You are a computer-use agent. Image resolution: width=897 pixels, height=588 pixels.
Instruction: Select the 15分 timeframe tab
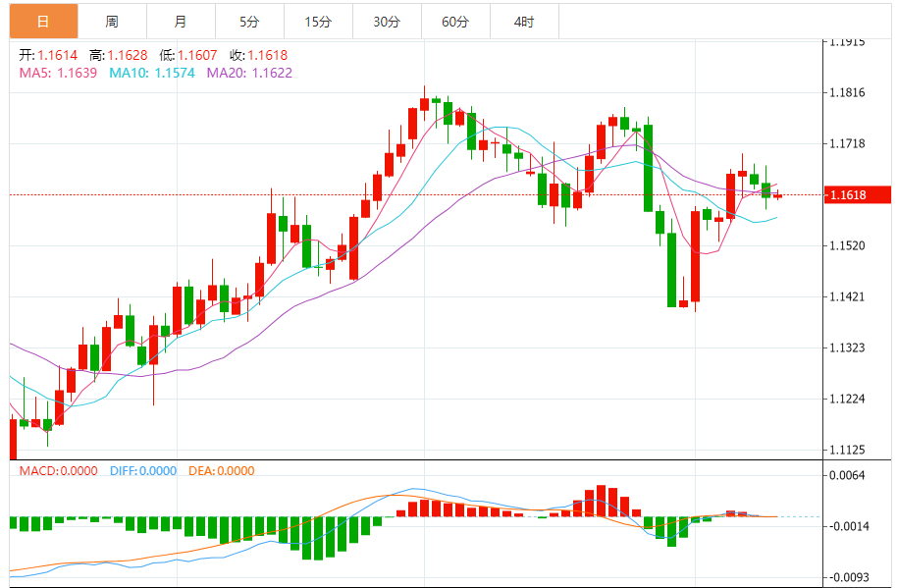pos(318,22)
